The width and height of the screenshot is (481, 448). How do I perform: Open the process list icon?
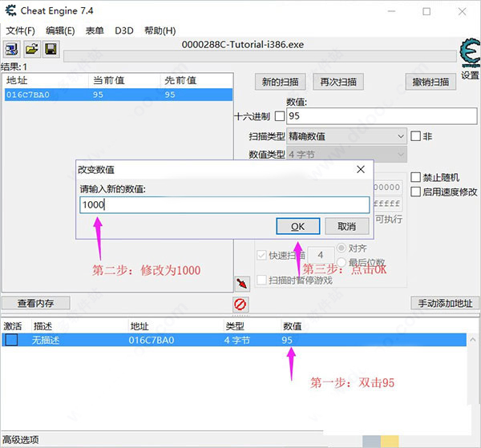[12, 49]
